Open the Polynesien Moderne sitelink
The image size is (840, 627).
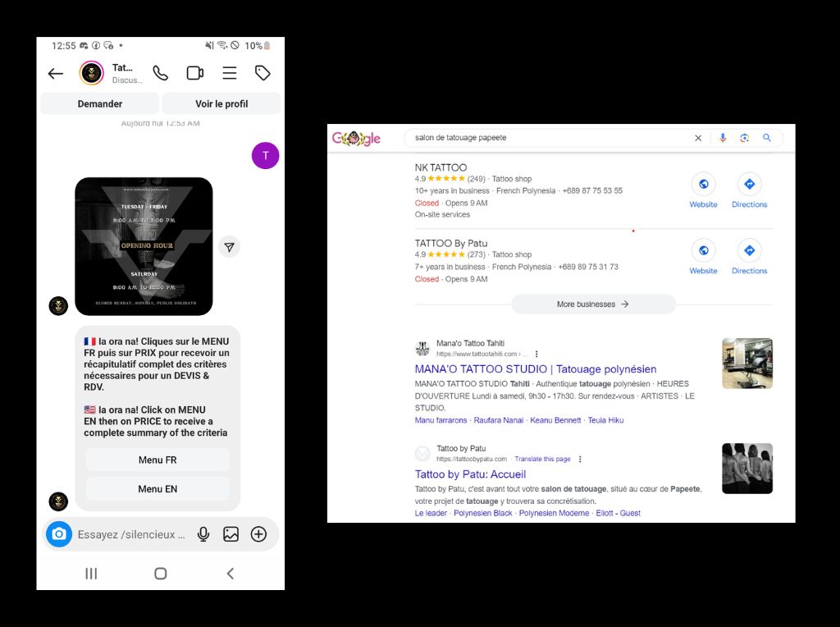pos(554,513)
